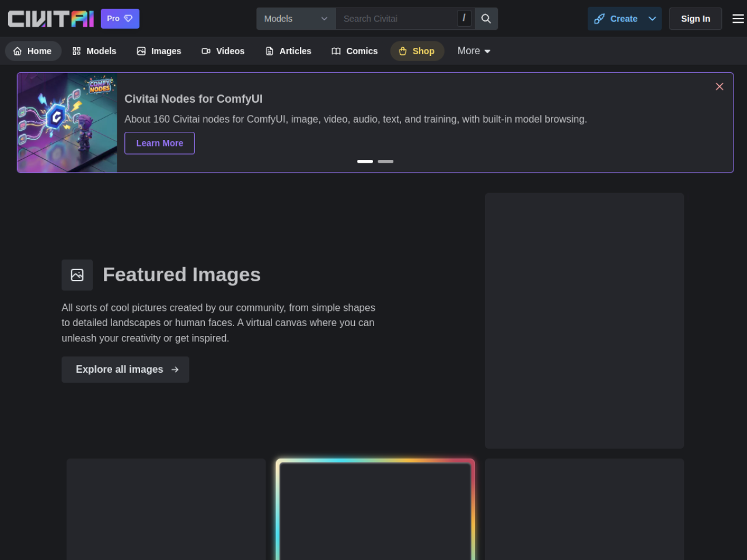Switch to the second banner slide indicator

tap(386, 162)
